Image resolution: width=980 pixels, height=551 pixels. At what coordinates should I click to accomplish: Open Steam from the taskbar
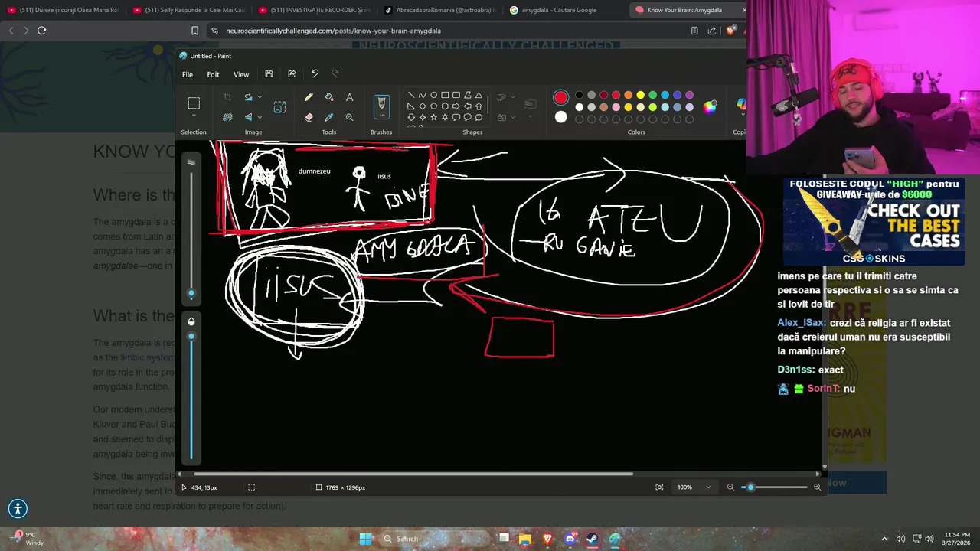[593, 539]
